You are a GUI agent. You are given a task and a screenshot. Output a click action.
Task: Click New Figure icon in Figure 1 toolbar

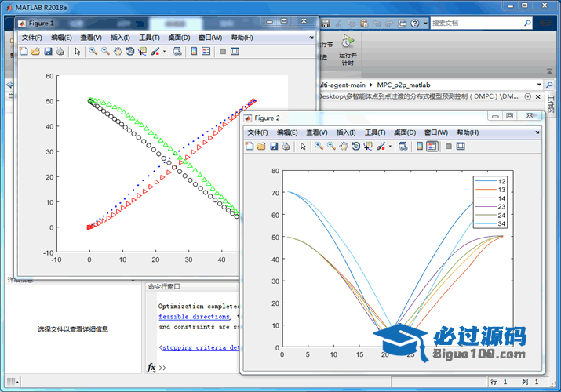(x=24, y=52)
